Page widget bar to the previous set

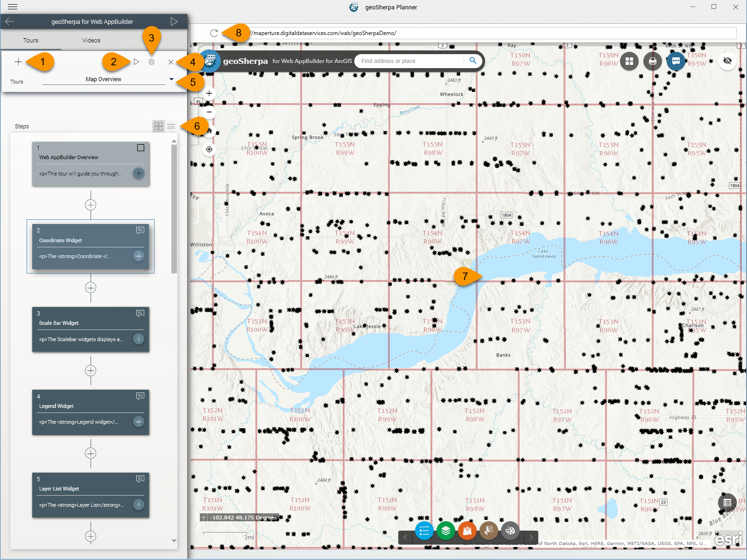(405, 537)
